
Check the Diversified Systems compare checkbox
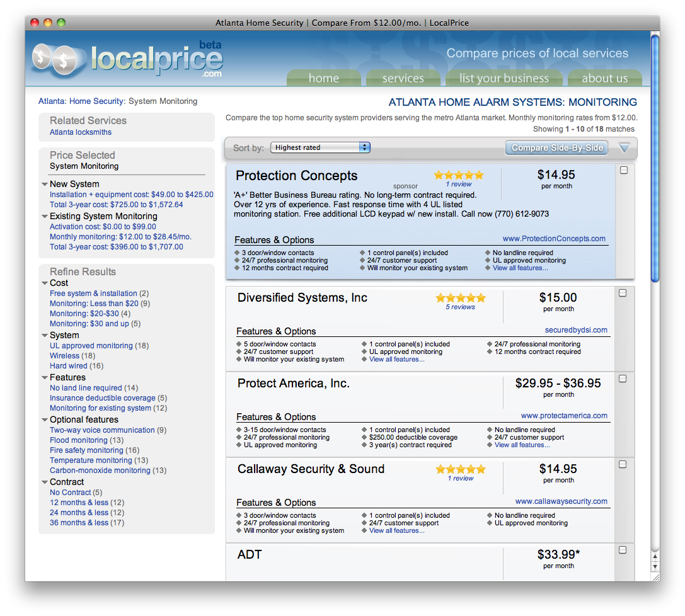pos(623,293)
